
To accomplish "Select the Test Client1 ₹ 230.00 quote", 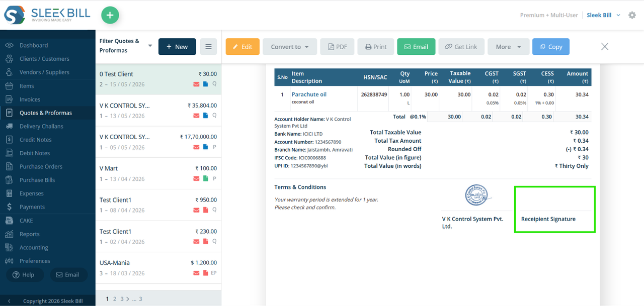I will click(x=158, y=236).
